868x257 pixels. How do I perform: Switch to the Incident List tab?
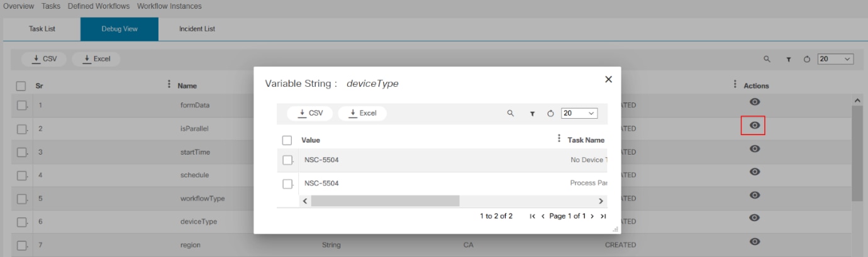click(197, 29)
